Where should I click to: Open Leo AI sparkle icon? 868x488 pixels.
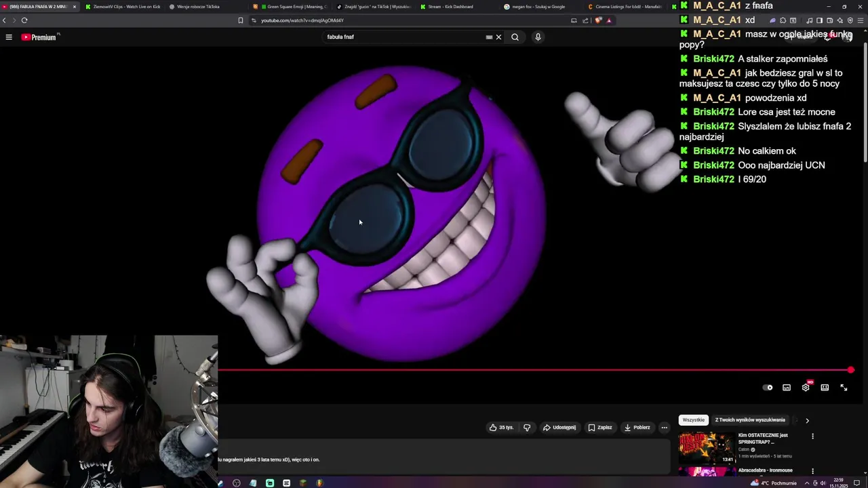click(840, 20)
